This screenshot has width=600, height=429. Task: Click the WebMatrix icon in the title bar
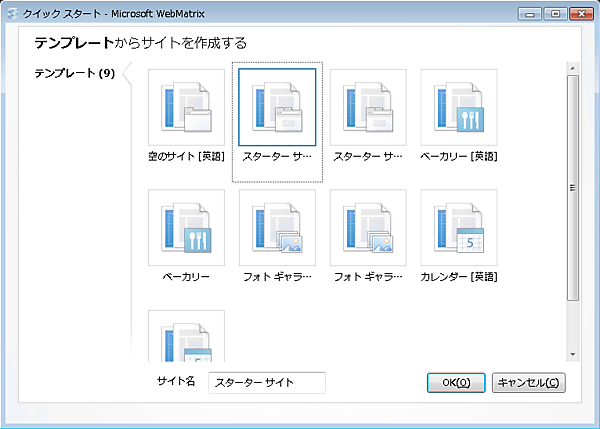pos(13,14)
